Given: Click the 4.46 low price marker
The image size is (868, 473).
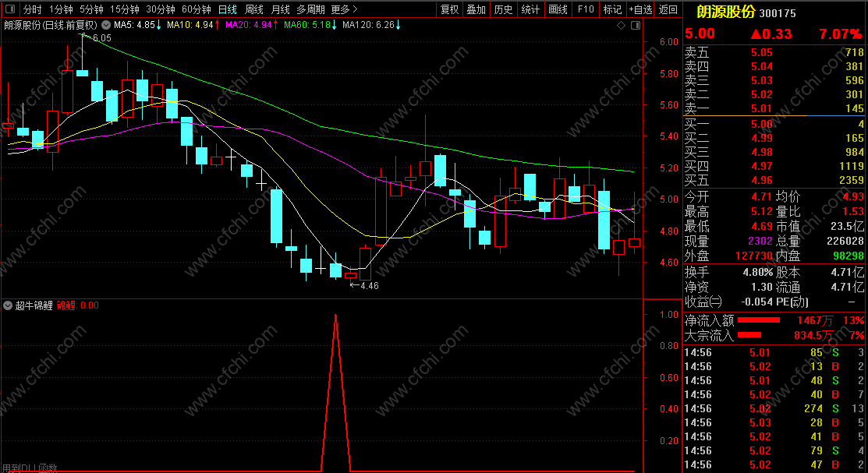Looking at the screenshot, I should pos(369,286).
